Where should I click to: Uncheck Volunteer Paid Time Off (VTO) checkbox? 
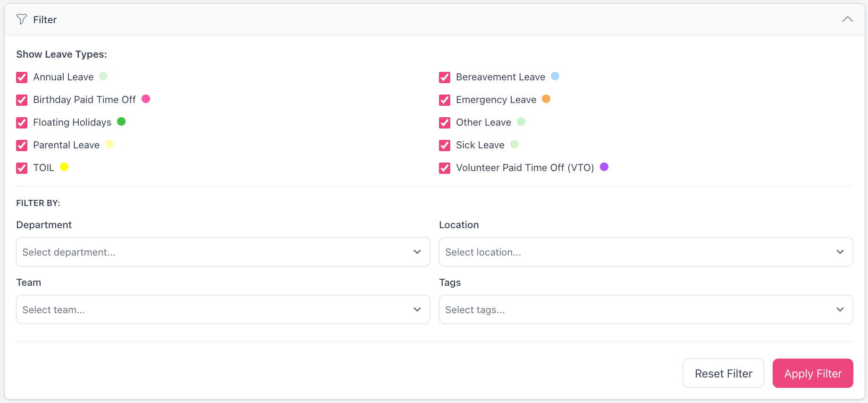[445, 168]
